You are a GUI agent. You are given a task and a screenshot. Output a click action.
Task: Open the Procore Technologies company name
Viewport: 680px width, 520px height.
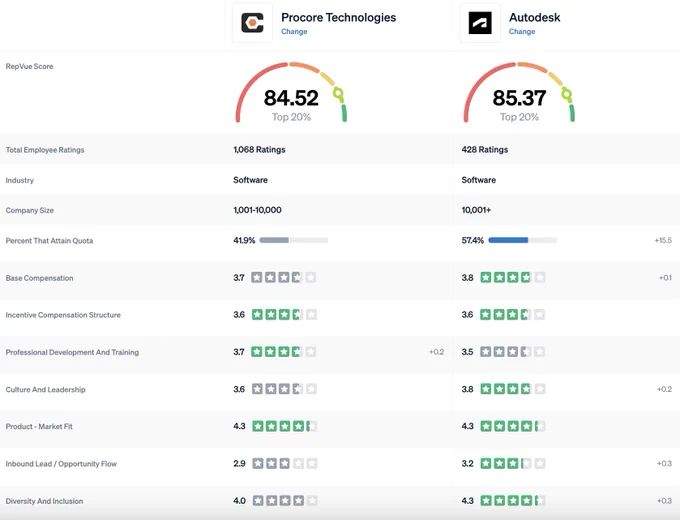(x=338, y=17)
